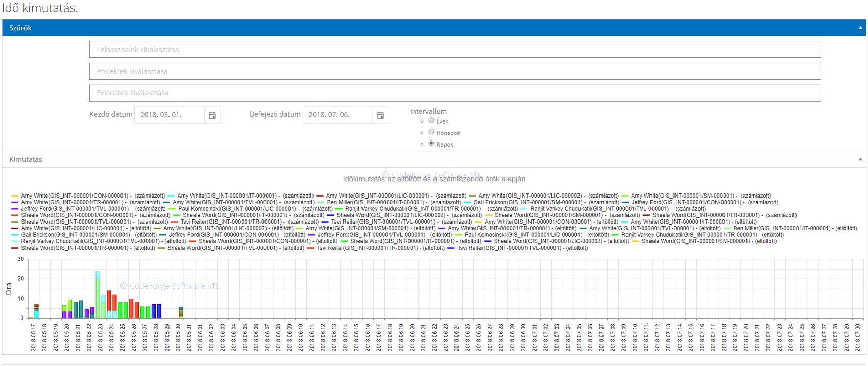868x366 pixels.
Task: Click Paul Komosinski LIC-000001 számlázott color swatch
Action: 172,209
